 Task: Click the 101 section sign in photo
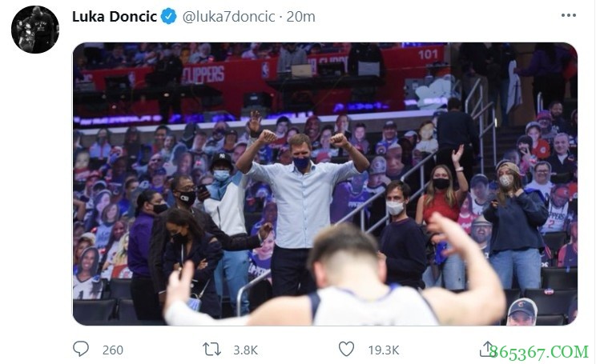(429, 54)
